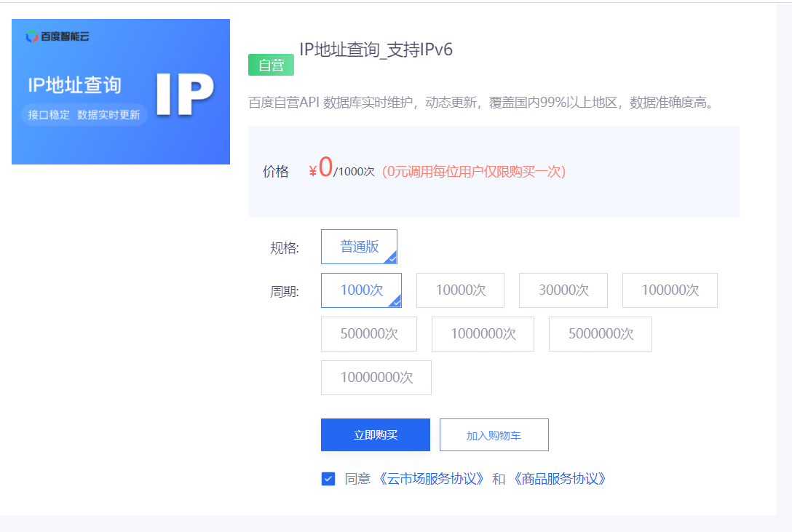Select the 30000次 quota option

(x=563, y=290)
